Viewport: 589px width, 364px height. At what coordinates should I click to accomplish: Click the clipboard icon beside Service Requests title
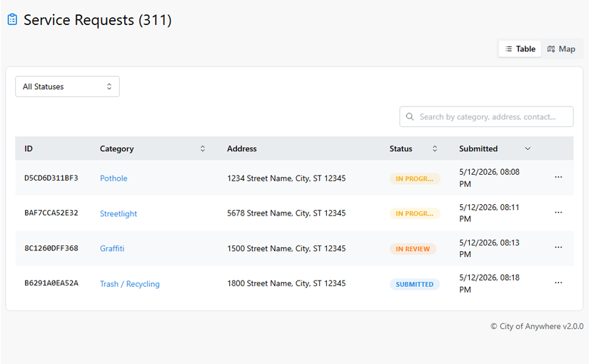tap(12, 19)
